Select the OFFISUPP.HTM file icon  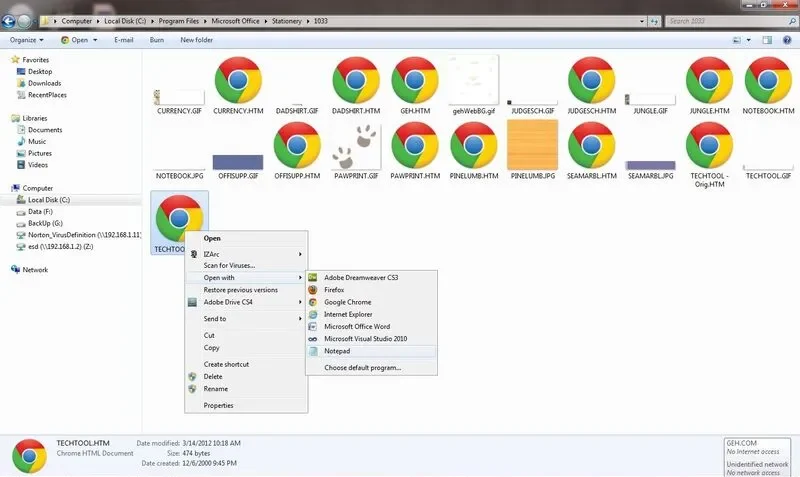click(297, 145)
